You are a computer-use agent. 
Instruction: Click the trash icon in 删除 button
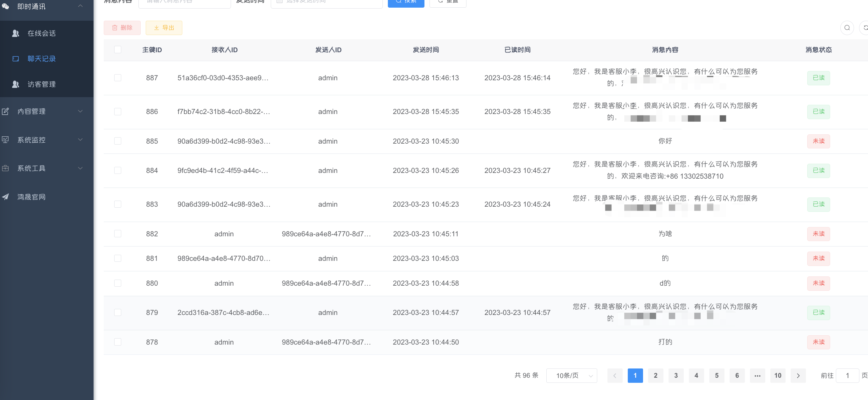tap(115, 28)
